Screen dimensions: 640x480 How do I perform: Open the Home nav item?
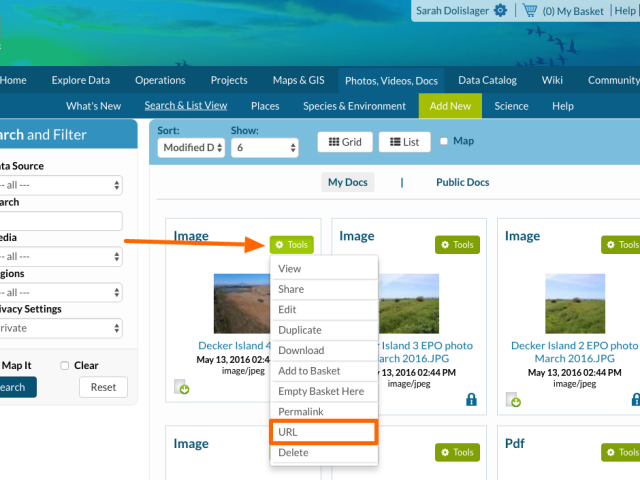click(13, 80)
